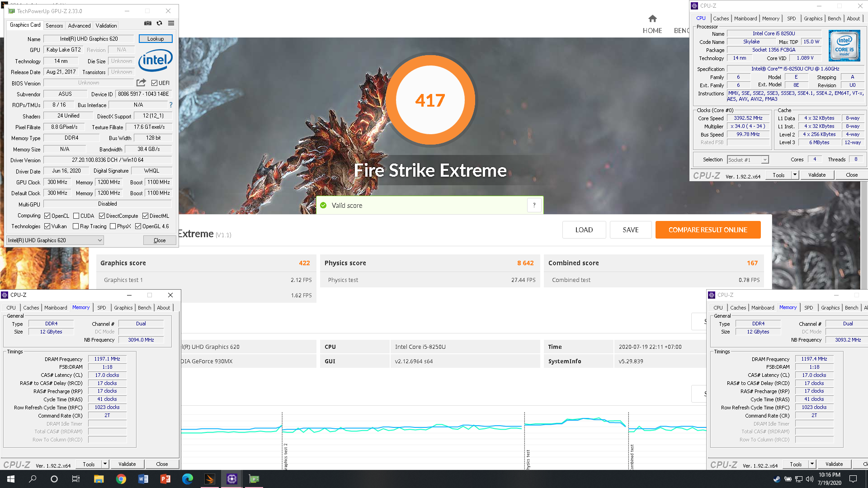868x488 pixels.
Task: Open SPD tab in bottom-left CPU-Z
Action: [102, 308]
